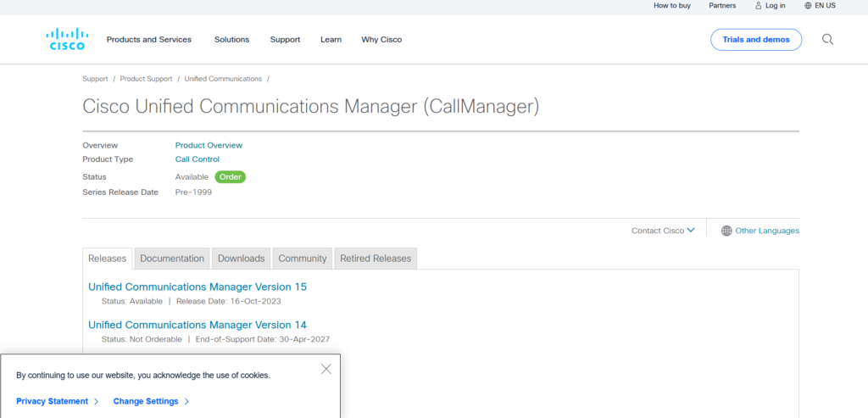The image size is (868, 418).
Task: Click the page title Cisco Unified Communications Manager (CallManager)
Action: 310,107
